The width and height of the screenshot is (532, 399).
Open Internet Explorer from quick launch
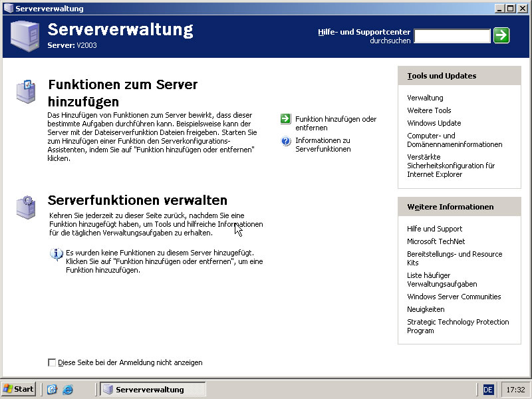pos(67,390)
